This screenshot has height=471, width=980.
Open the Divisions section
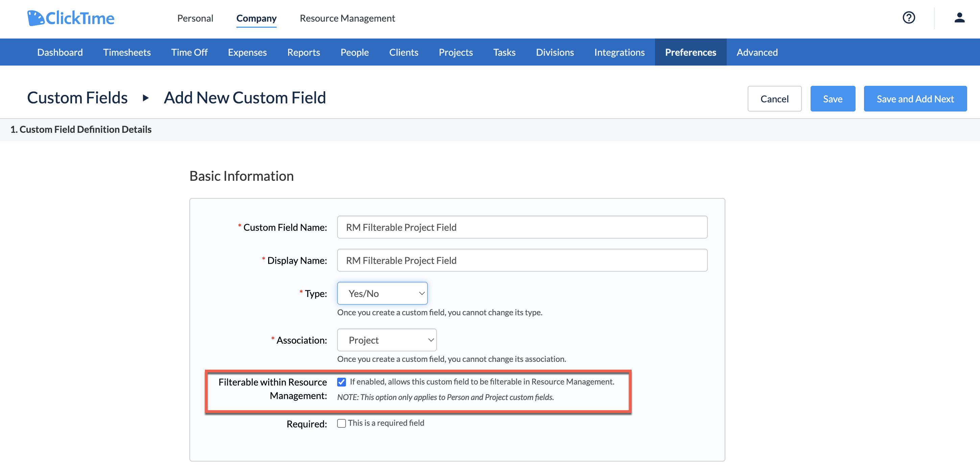(x=555, y=52)
